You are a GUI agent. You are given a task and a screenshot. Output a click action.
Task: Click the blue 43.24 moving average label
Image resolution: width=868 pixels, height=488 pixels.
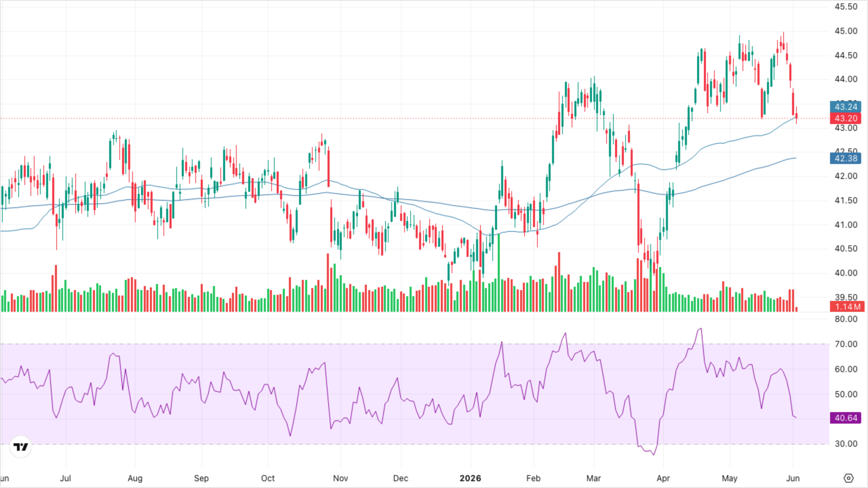(x=846, y=107)
